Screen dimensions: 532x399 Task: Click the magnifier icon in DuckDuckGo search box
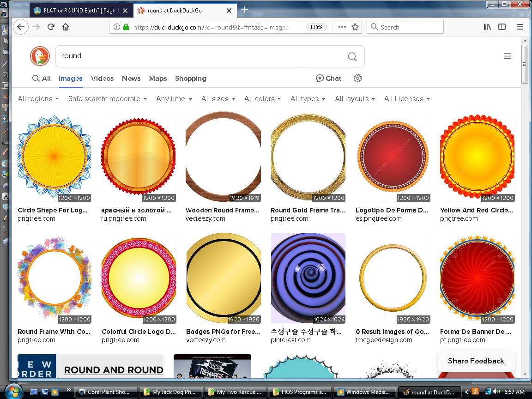tap(352, 56)
